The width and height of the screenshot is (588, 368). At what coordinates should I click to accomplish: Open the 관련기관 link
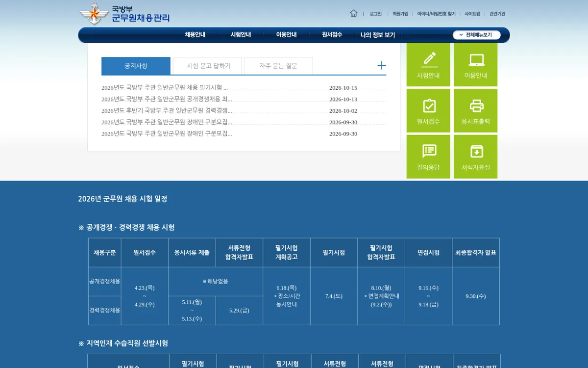pyautogui.click(x=497, y=14)
